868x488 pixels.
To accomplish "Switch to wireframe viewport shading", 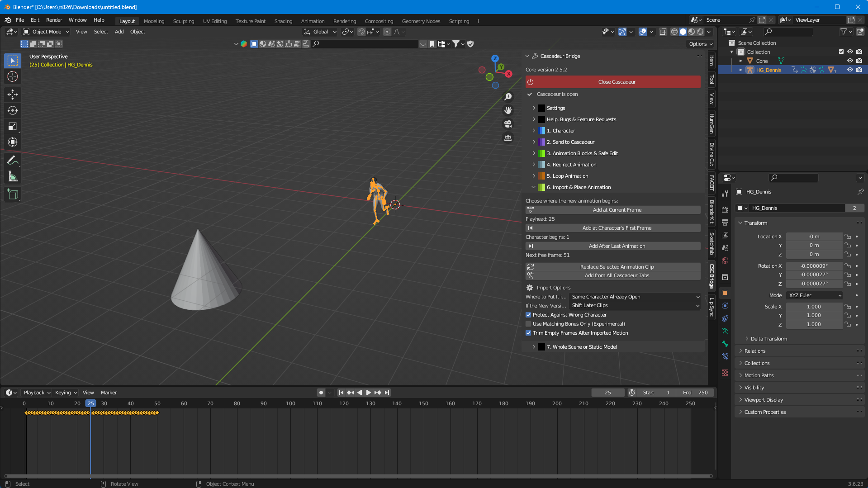I will coord(674,32).
